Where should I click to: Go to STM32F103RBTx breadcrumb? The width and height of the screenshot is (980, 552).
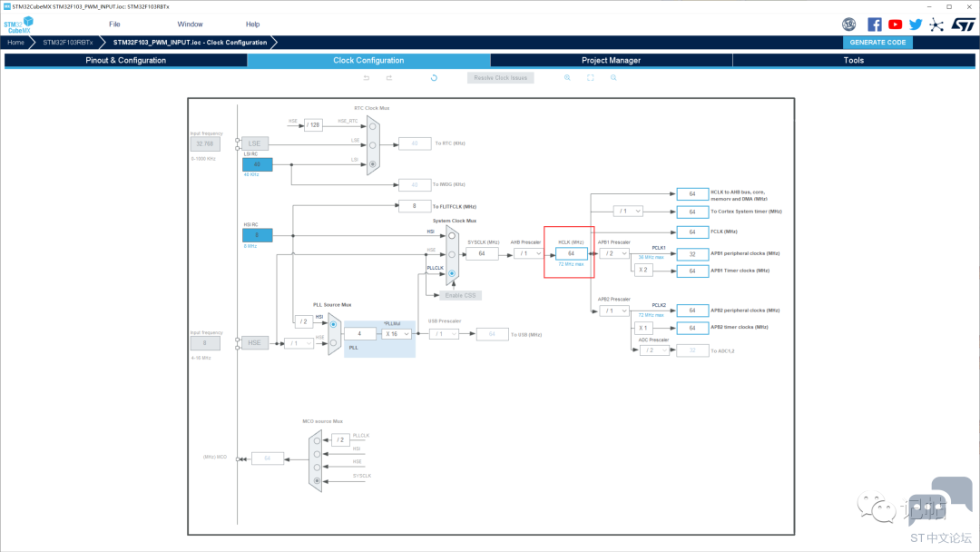point(67,43)
